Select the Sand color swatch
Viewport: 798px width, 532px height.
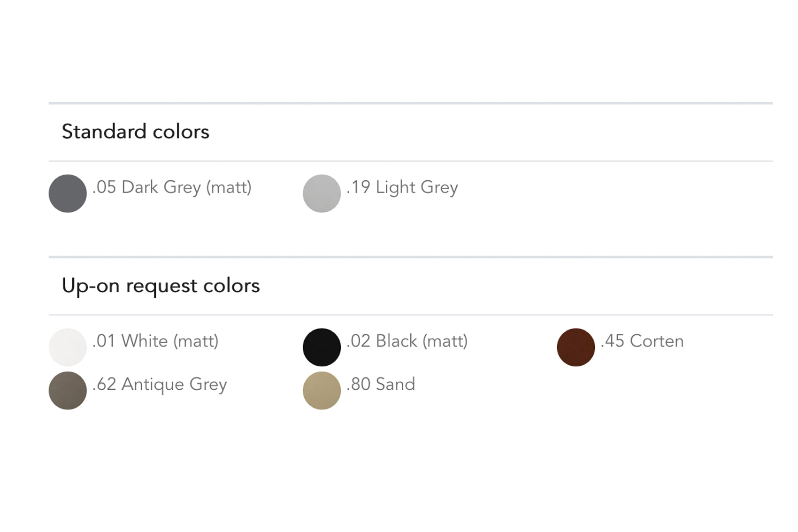322,390
